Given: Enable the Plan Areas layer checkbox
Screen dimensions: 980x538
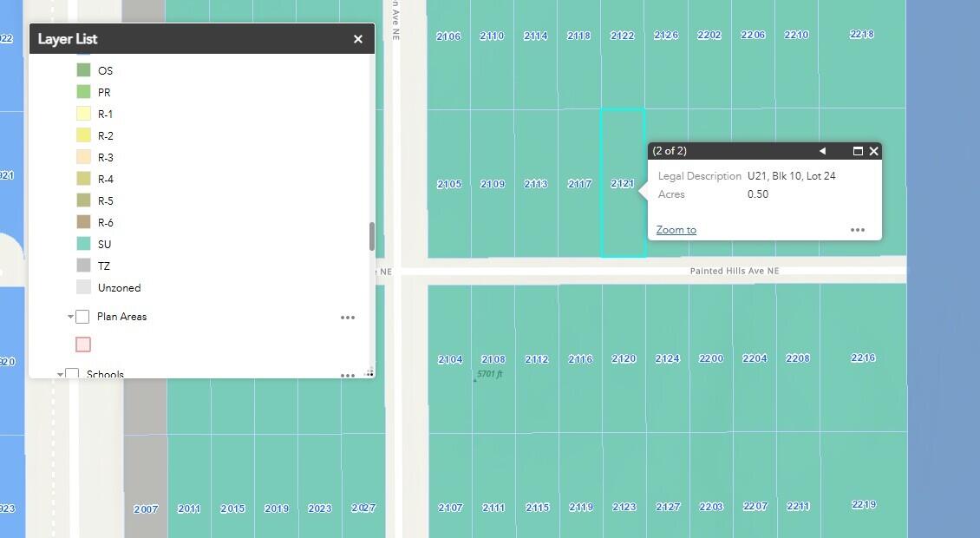Looking at the screenshot, I should [x=82, y=317].
